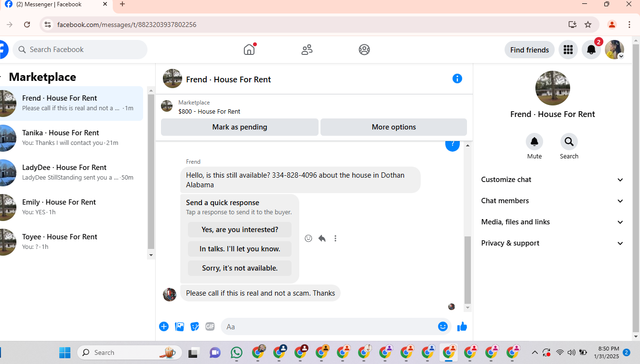Select the Messenger | Facebook browser tab
Screen dimensions: 640x364
57,4
